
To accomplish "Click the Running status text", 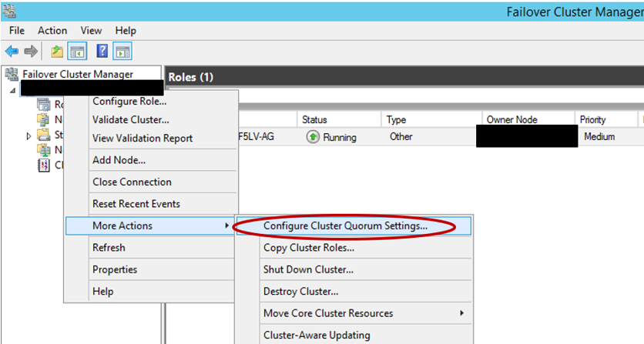I will coord(340,137).
